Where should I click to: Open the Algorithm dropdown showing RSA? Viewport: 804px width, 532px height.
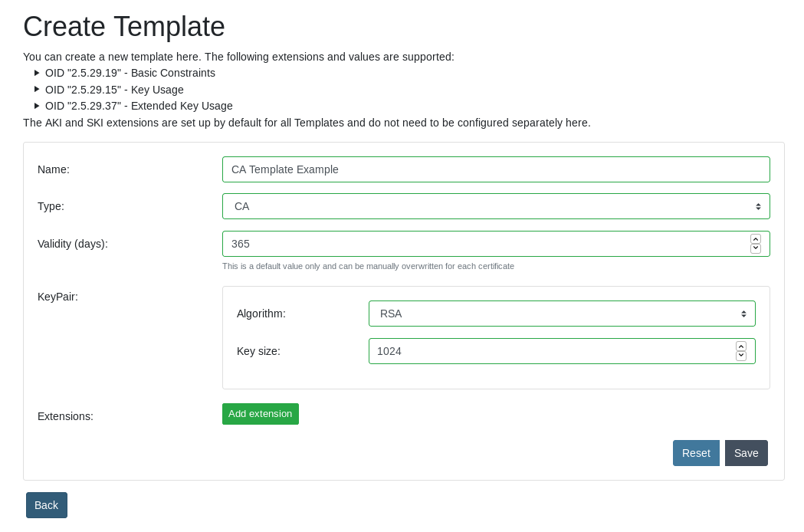pos(561,314)
